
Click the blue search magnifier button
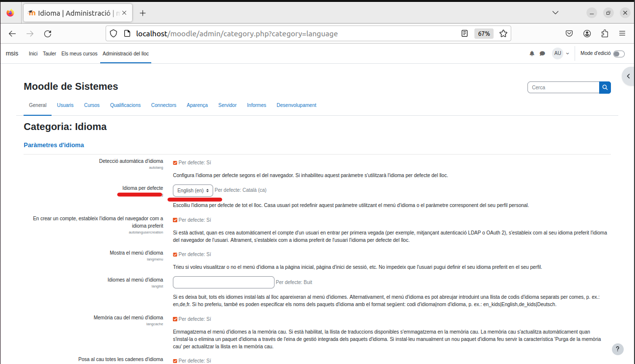coord(605,87)
